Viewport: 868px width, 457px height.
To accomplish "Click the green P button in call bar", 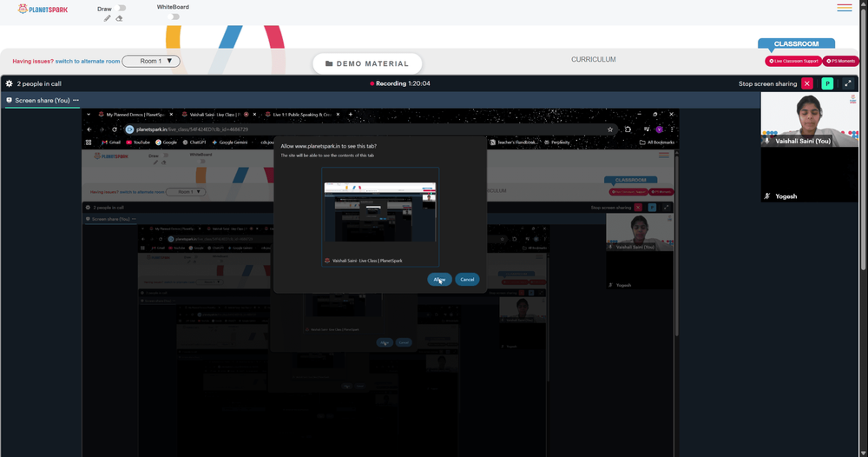I will point(827,83).
